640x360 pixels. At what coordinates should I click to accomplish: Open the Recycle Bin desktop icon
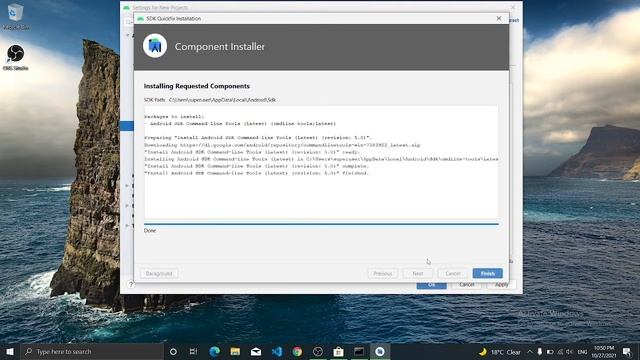coord(16,17)
